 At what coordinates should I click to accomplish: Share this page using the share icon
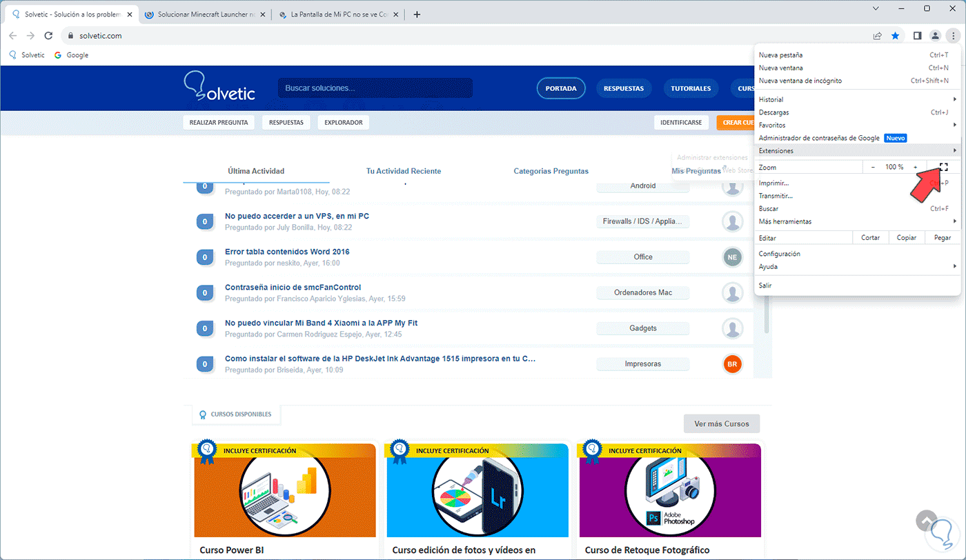877,36
